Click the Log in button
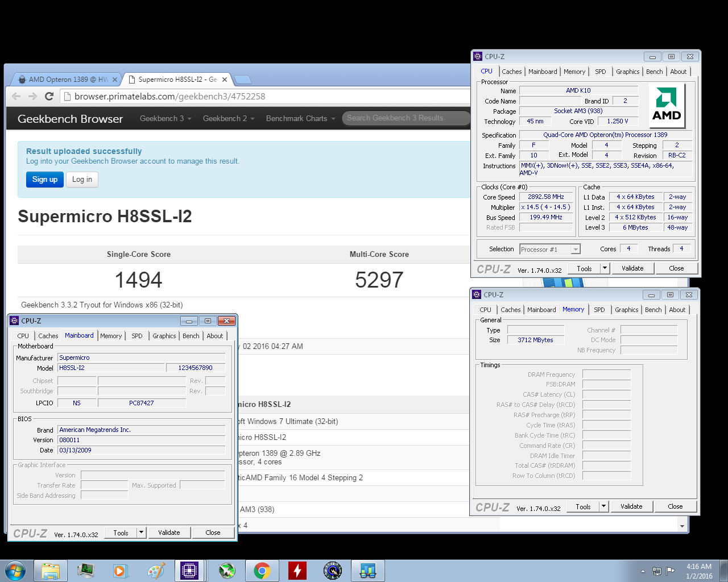 click(x=82, y=180)
